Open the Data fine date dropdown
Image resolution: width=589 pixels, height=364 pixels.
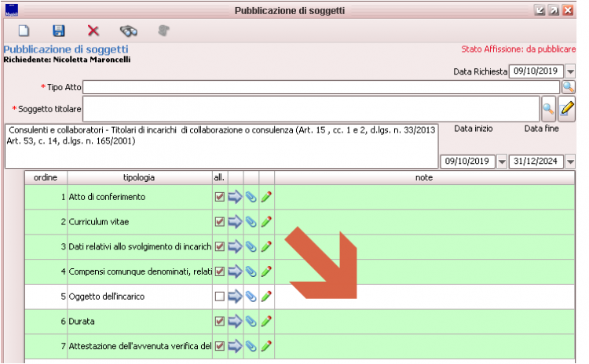[x=571, y=162]
